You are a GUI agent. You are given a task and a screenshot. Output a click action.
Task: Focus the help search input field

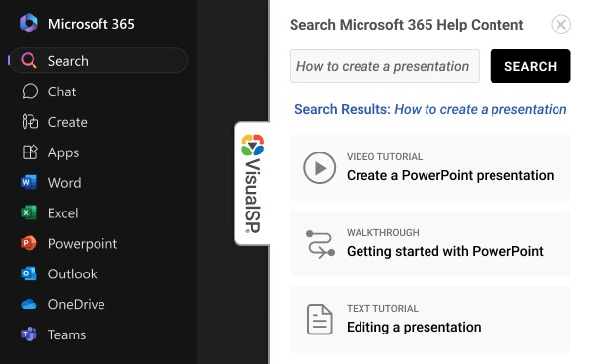(384, 66)
